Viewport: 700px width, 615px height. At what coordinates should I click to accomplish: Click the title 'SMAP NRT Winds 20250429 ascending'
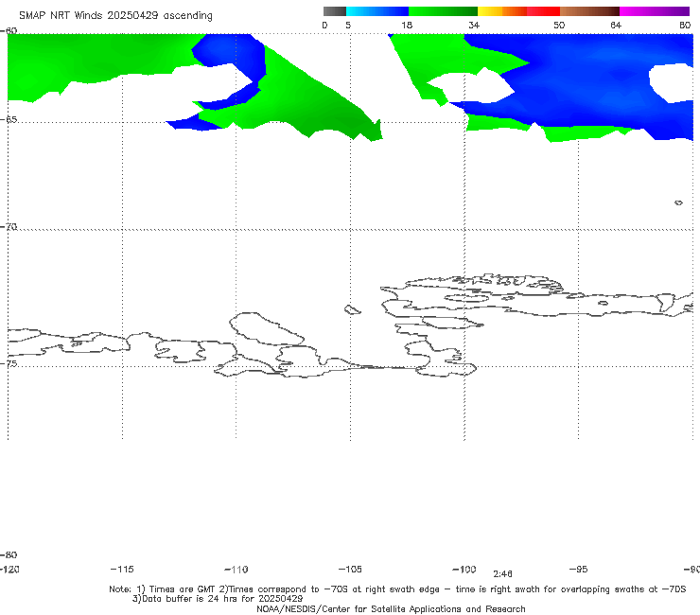pos(115,15)
